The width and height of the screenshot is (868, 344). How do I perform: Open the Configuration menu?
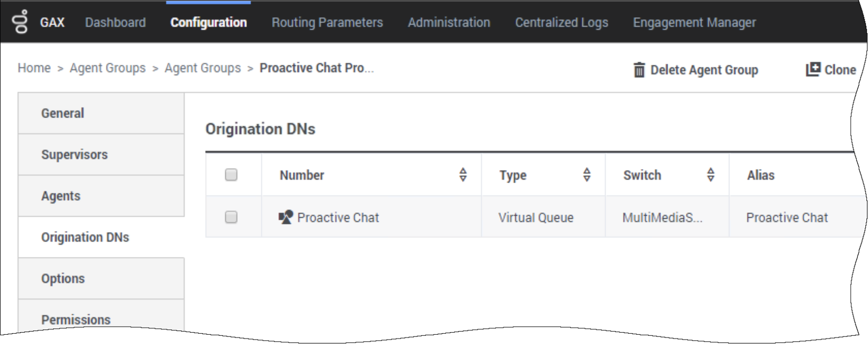point(208,22)
